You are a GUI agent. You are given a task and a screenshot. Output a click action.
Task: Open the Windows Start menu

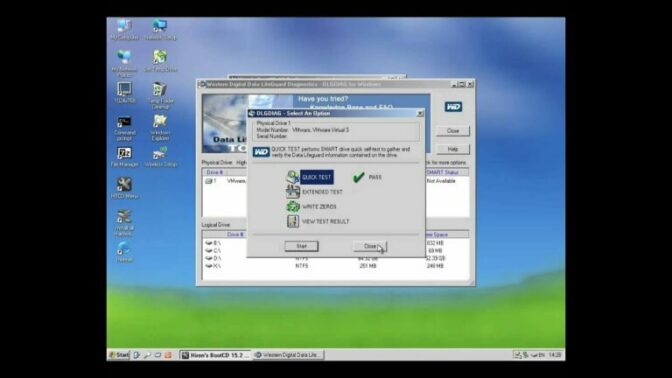118,355
